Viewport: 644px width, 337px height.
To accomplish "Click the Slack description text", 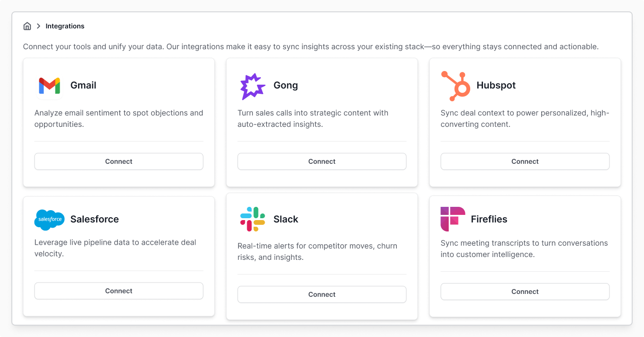I will [x=317, y=252].
